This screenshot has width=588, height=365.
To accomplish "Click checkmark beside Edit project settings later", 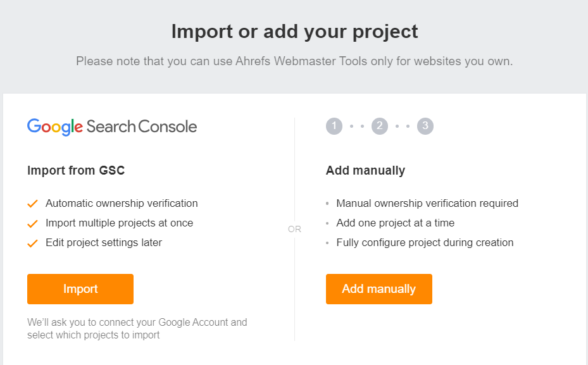I will [x=33, y=243].
